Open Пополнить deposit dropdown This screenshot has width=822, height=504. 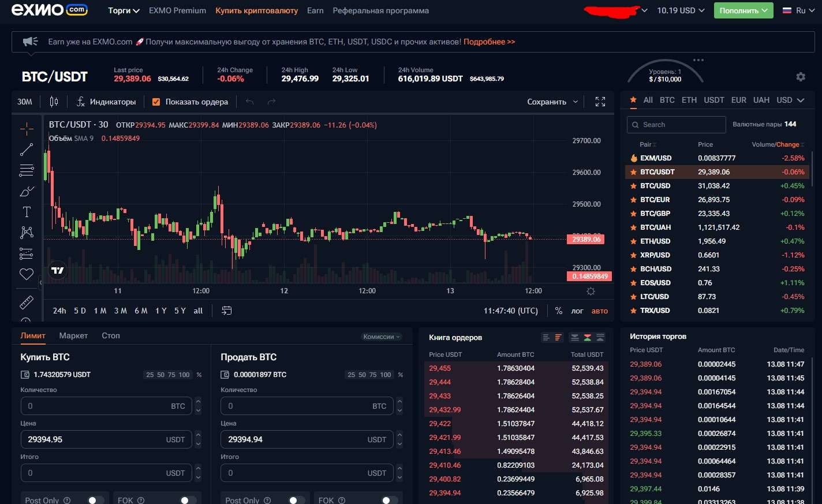point(743,10)
